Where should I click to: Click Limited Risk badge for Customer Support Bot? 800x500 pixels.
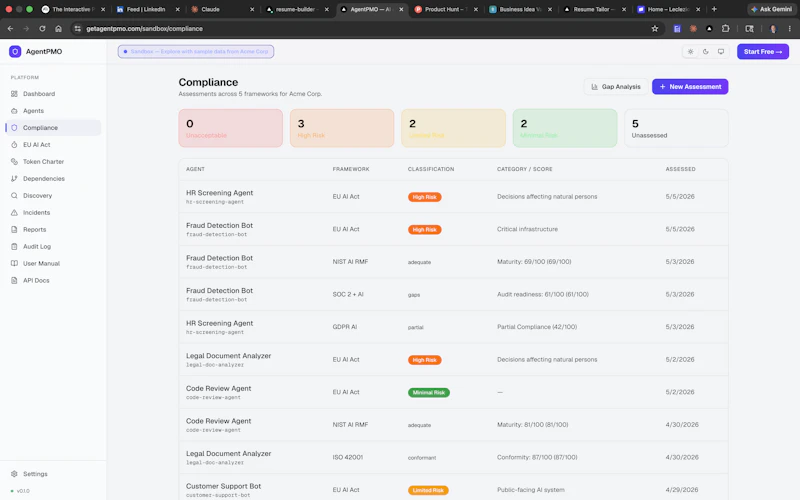point(428,490)
